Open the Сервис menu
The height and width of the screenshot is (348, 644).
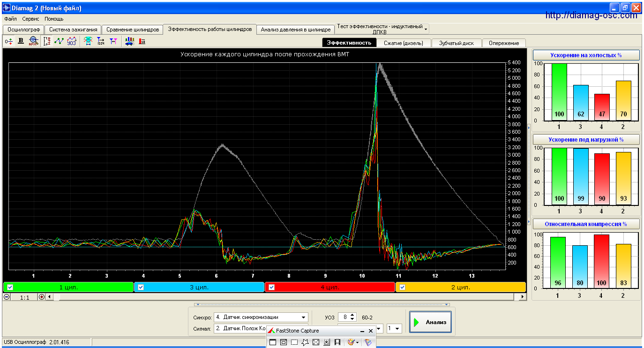(x=31, y=19)
